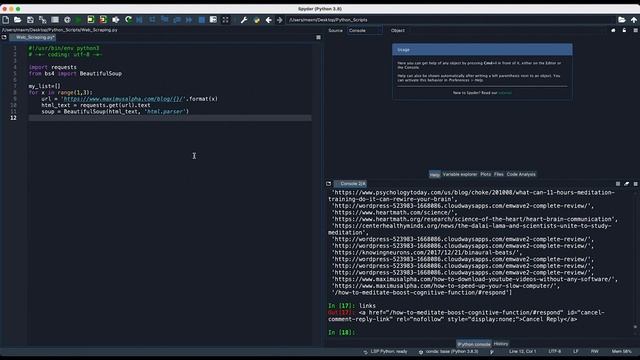Run the current cell

91,20
